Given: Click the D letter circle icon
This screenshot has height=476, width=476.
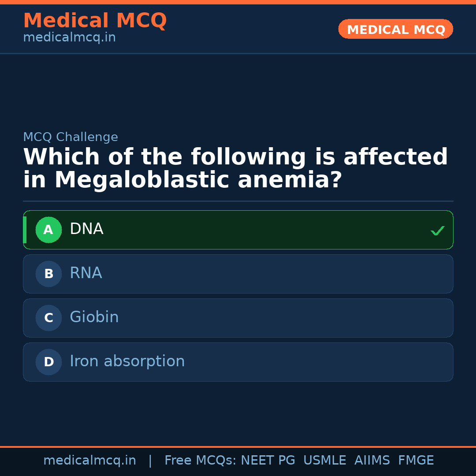Looking at the screenshot, I should pyautogui.click(x=48, y=362).
